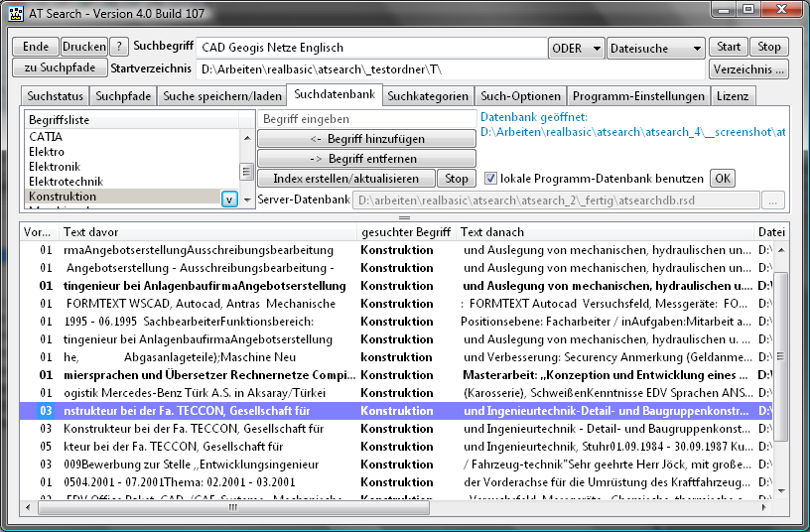
Task: Click the results horizontal scroll right arrow
Action: click(x=764, y=508)
